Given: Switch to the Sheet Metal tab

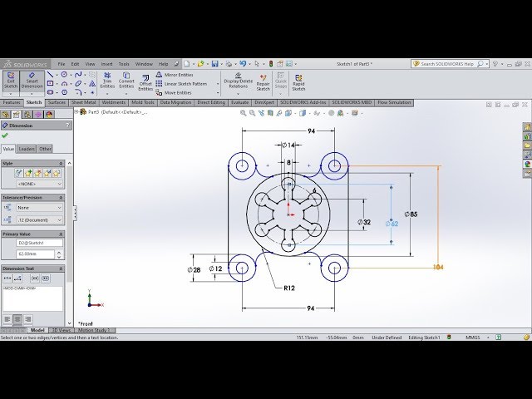Looking at the screenshot, I should coord(83,102).
